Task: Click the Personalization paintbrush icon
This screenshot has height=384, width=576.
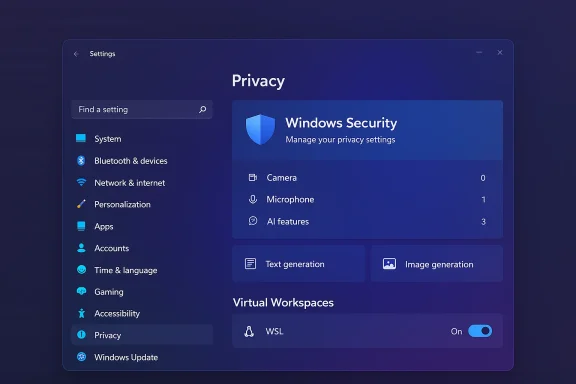Action: coord(81,204)
